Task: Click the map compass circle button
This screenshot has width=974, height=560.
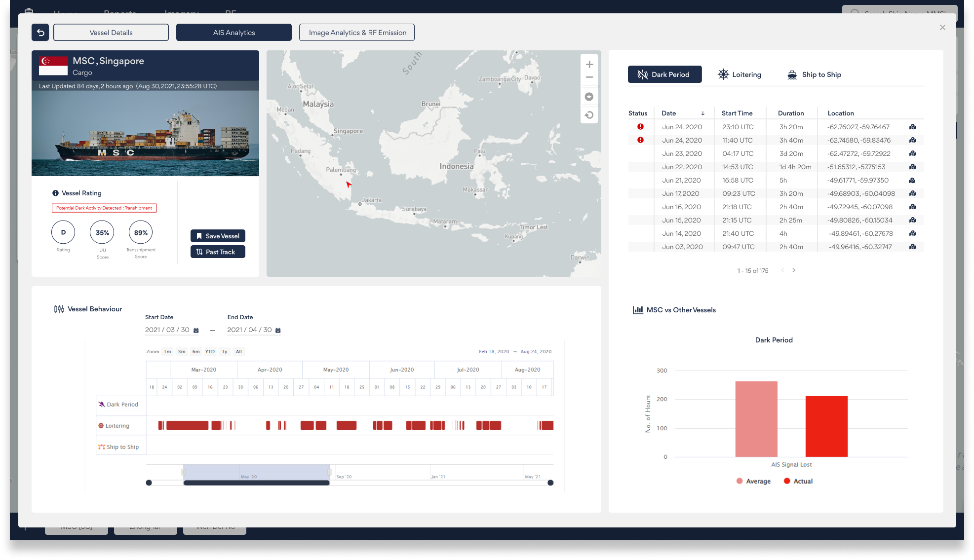Action: coord(589,97)
